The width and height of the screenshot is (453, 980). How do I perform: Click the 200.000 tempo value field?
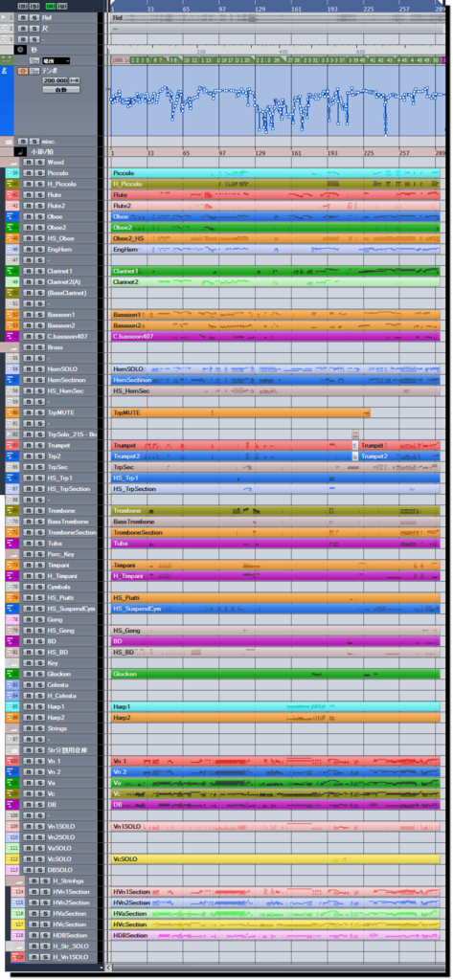pos(56,80)
